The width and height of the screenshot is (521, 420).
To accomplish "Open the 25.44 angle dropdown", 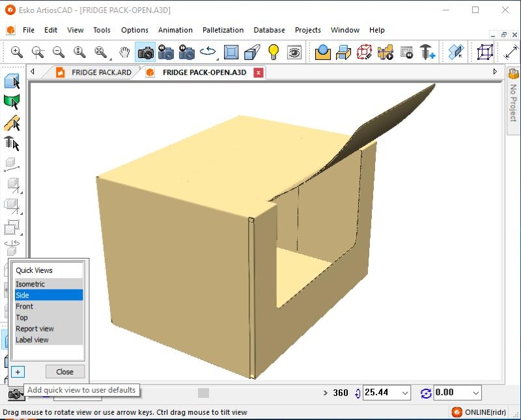I will (406, 393).
